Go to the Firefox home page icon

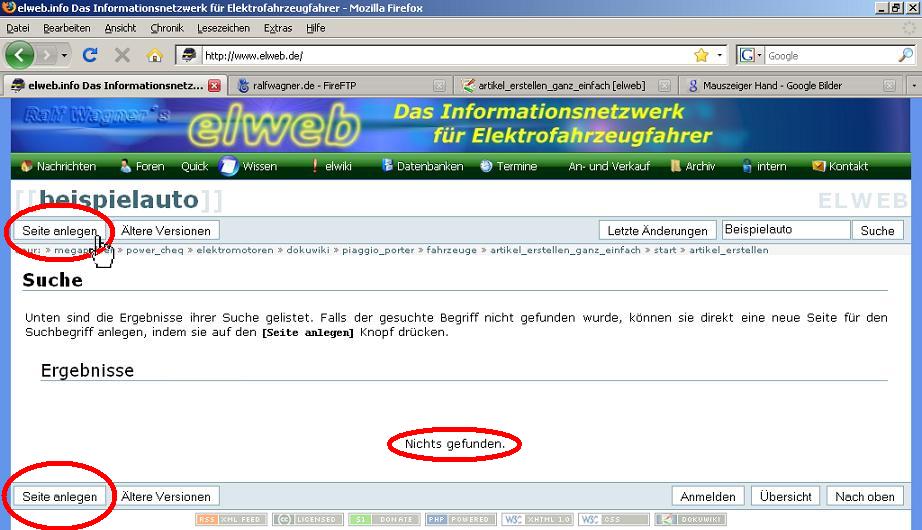click(x=154, y=56)
